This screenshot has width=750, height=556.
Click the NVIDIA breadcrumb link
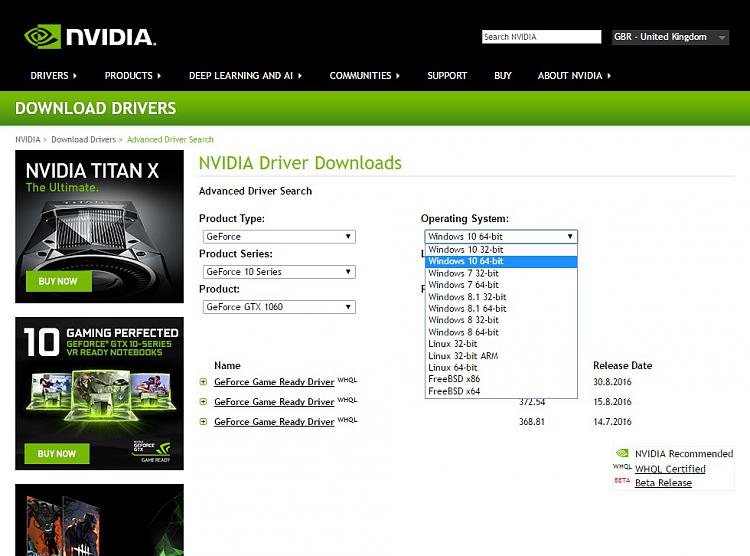coord(28,139)
